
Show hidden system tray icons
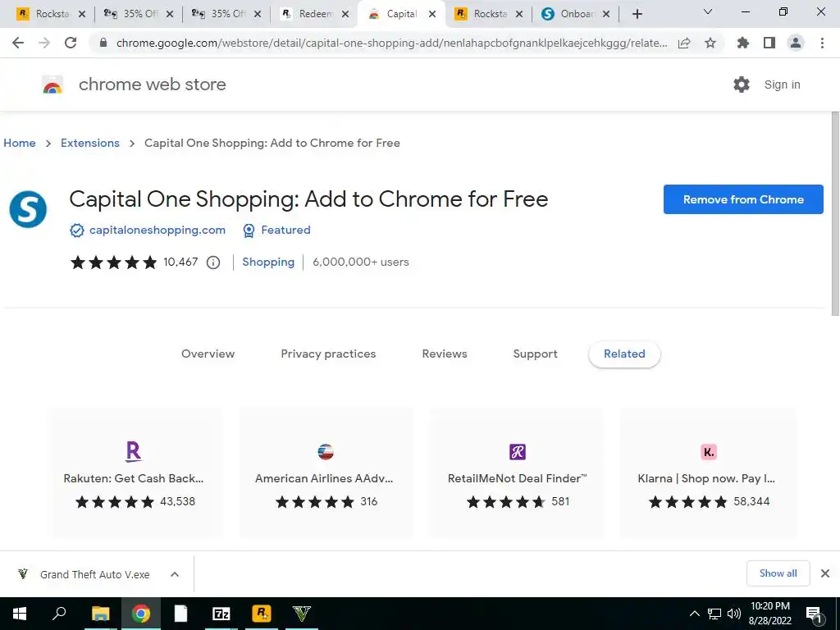tap(694, 614)
